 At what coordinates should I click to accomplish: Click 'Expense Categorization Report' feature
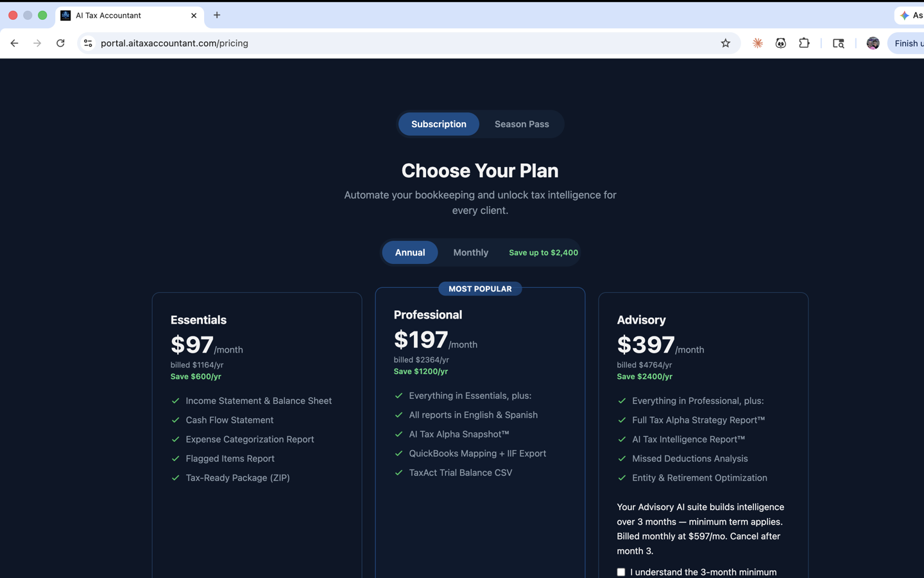(x=250, y=439)
